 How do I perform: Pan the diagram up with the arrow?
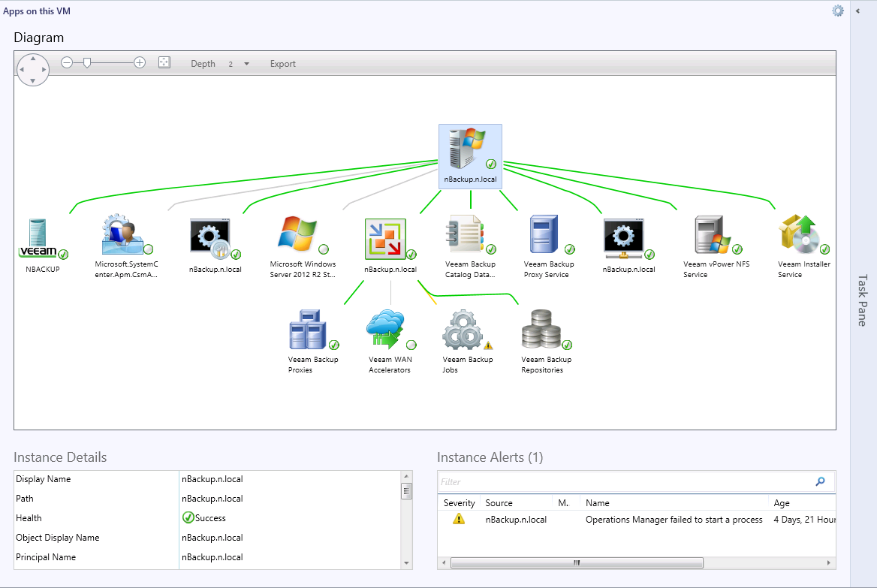pos(33,58)
